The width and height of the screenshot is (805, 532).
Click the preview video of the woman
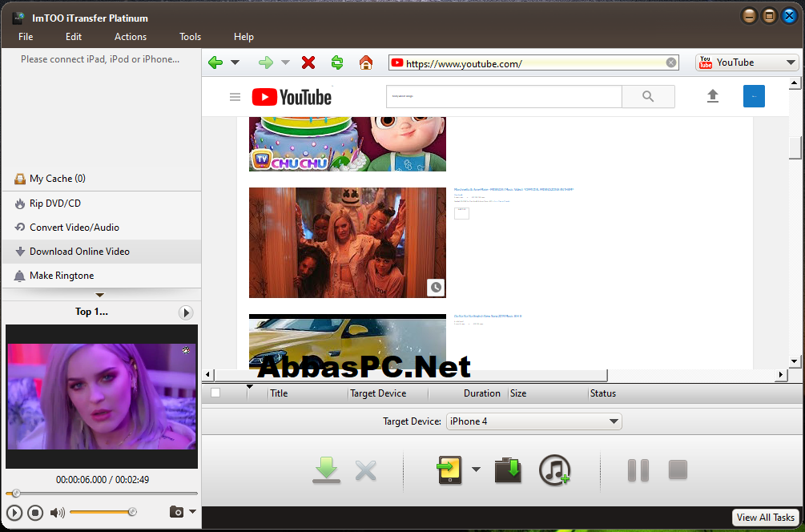[x=102, y=397]
